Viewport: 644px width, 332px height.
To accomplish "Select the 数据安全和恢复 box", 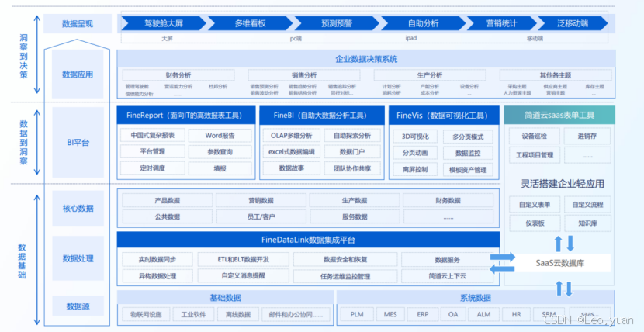I will [345, 259].
